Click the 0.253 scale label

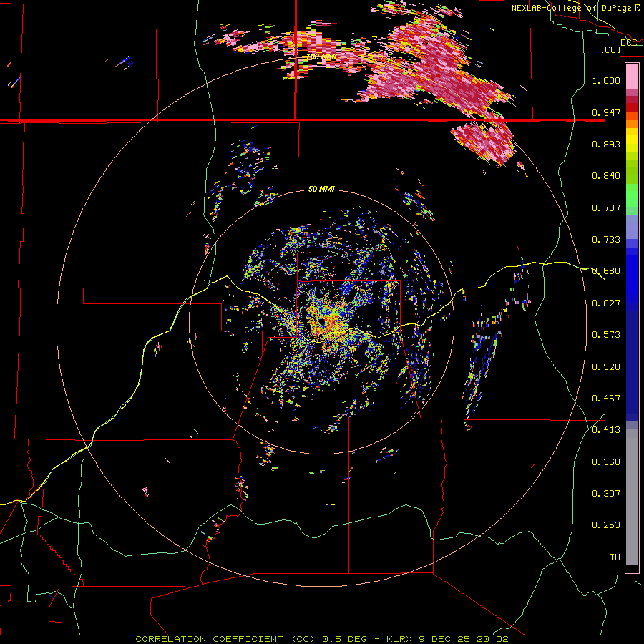(606, 525)
